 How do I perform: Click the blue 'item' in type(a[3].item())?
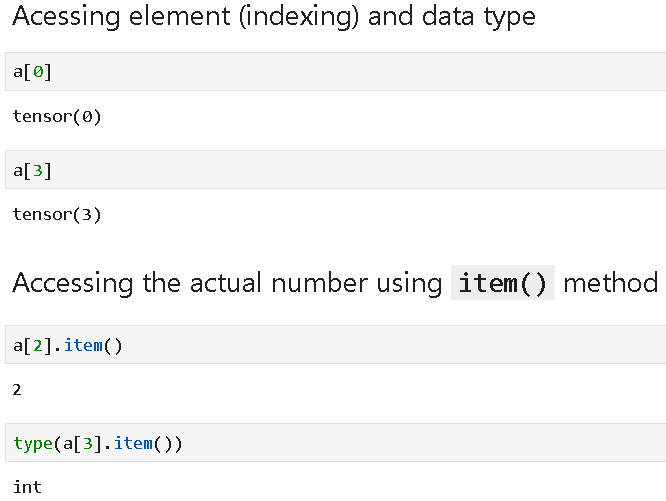click(133, 443)
